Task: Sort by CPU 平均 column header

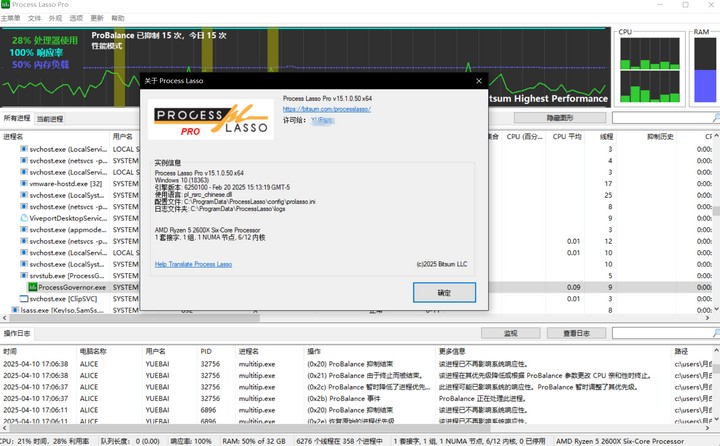Action: 566,136
